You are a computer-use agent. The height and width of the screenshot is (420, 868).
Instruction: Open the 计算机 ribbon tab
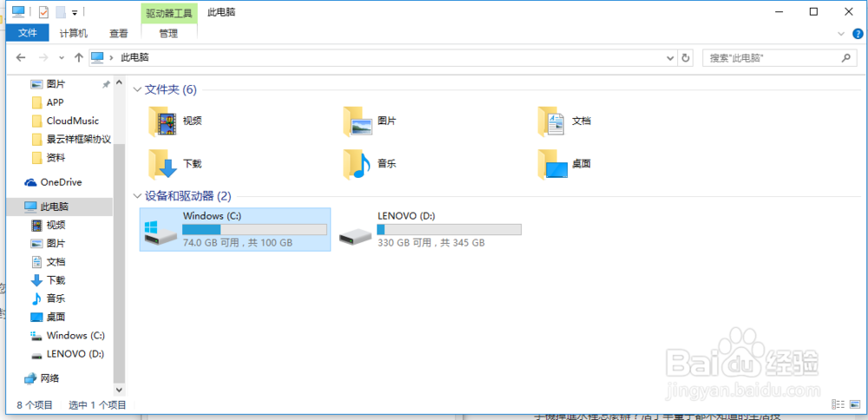coord(74,33)
